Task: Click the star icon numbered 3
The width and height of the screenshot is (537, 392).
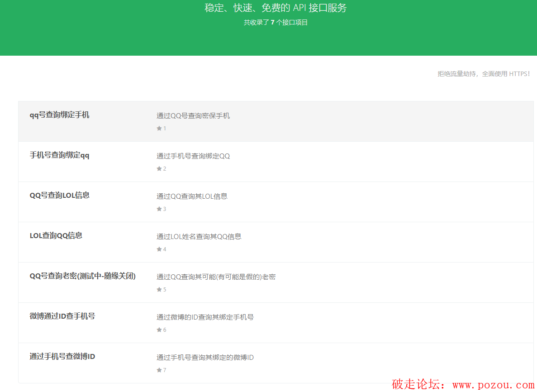Action: pos(159,209)
